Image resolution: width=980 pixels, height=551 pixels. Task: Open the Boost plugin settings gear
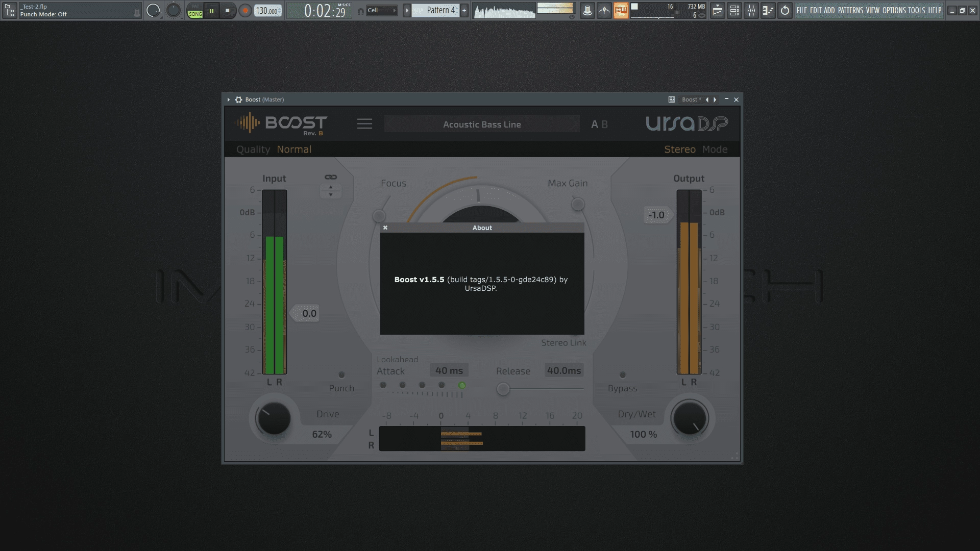coord(238,99)
